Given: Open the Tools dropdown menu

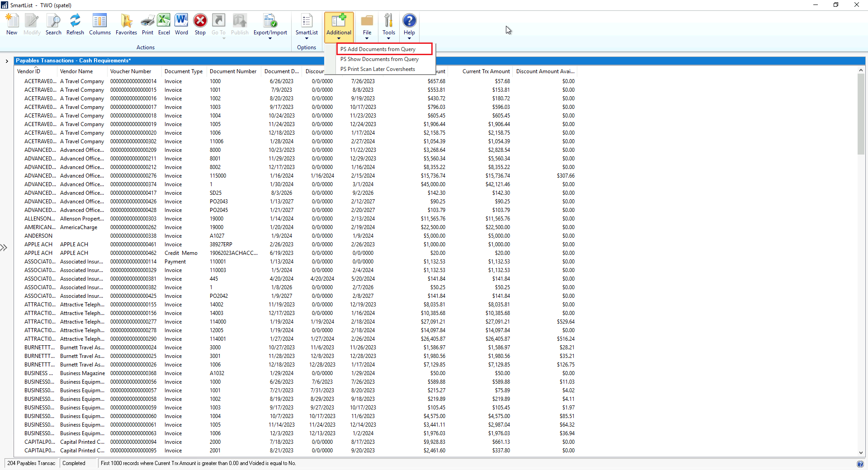Looking at the screenshot, I should (x=388, y=27).
